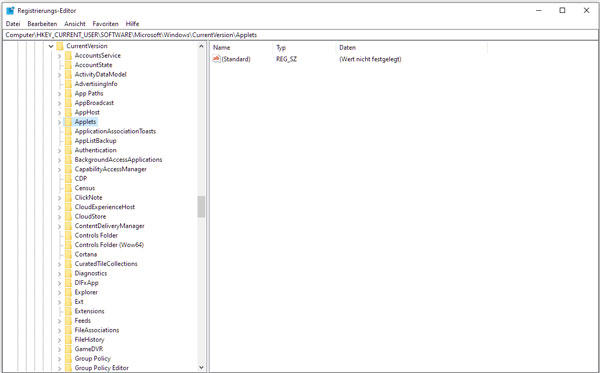The height and width of the screenshot is (373, 600).
Task: Minimize the Registrierungs-Editor window
Action: (539, 10)
